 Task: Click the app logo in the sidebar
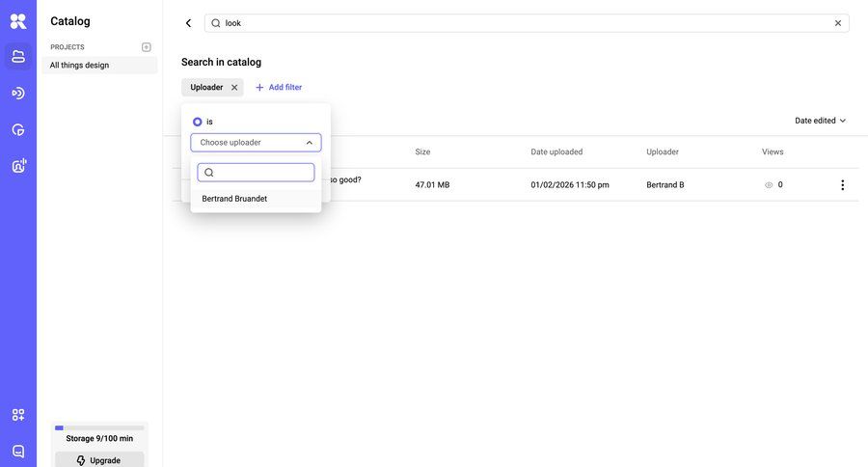tap(18, 21)
